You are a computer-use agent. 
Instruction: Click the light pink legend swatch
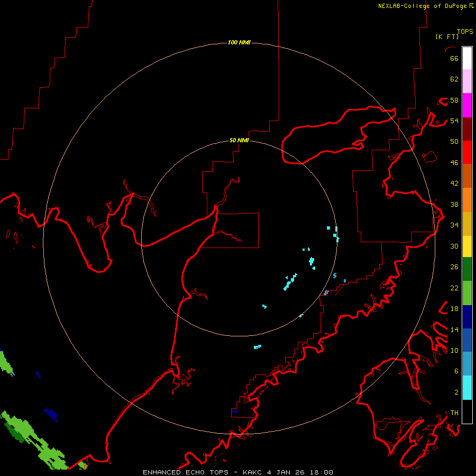click(467, 81)
